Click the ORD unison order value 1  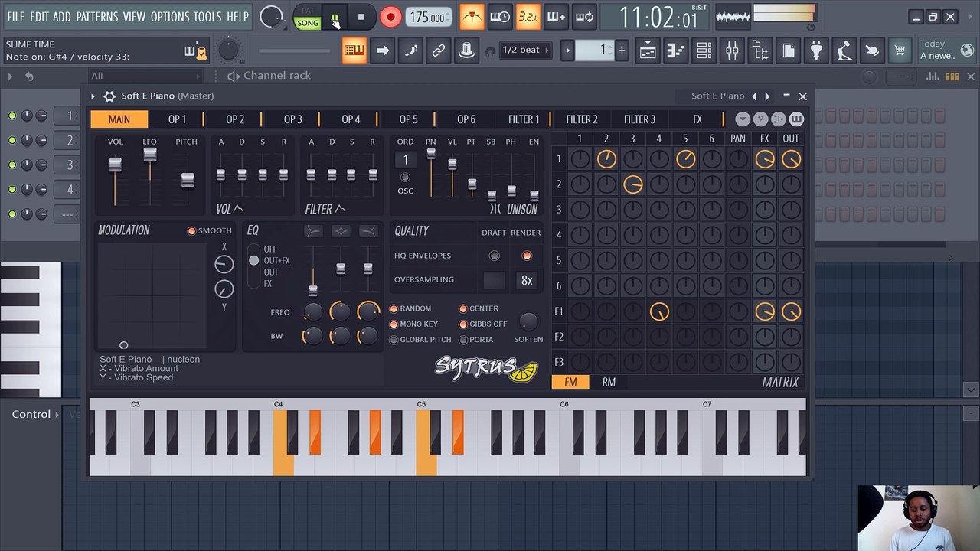pyautogui.click(x=406, y=160)
